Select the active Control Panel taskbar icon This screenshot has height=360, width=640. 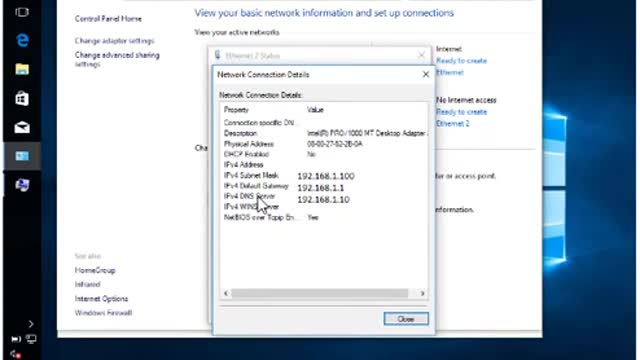point(22,156)
